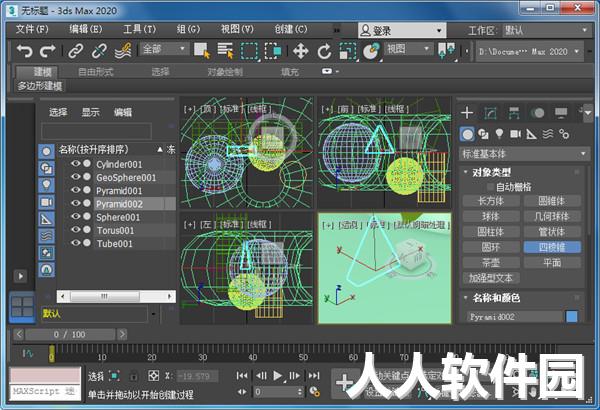This screenshot has width=600, height=410.
Task: Open the 工具(T) menu
Action: tap(140, 29)
